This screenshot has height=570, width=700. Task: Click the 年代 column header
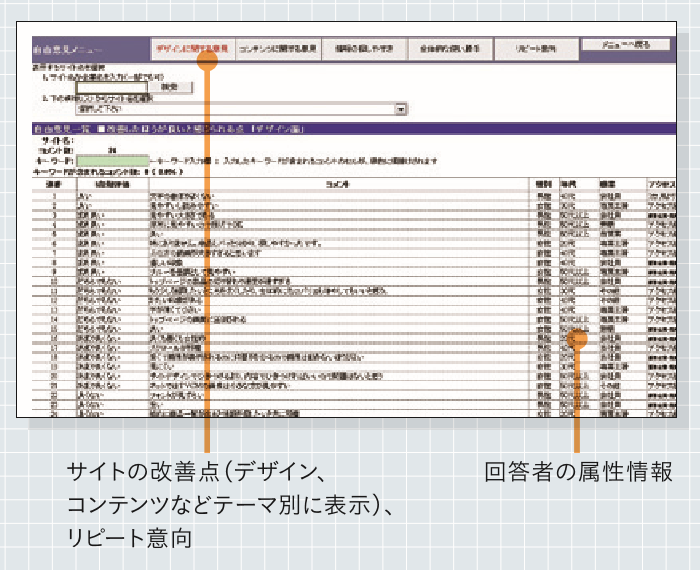tap(568, 184)
